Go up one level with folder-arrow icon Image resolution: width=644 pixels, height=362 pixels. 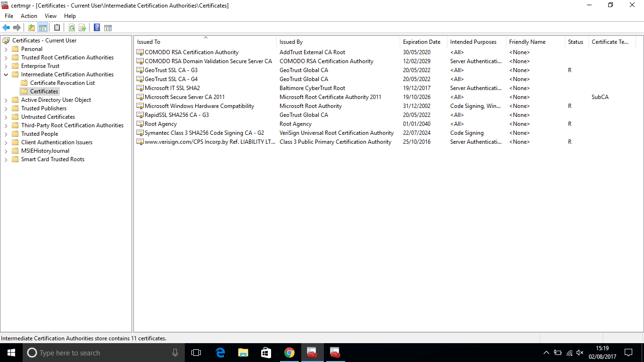point(32,28)
